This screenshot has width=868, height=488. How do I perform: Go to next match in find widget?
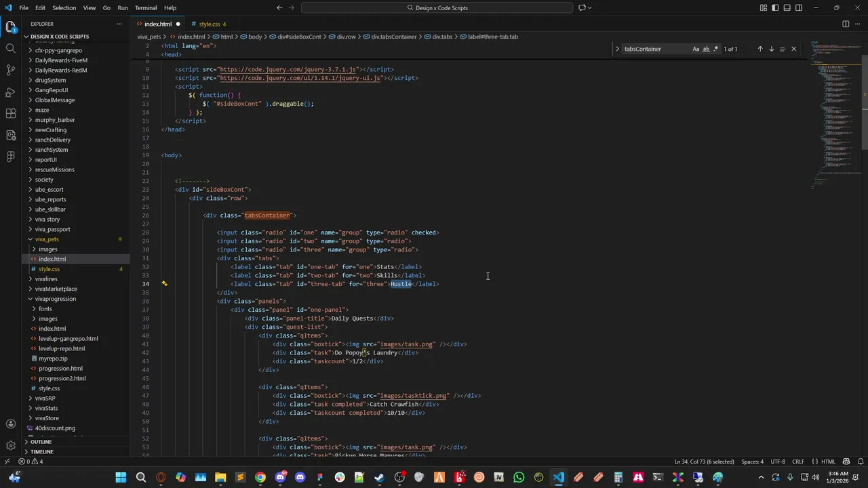[x=771, y=49]
